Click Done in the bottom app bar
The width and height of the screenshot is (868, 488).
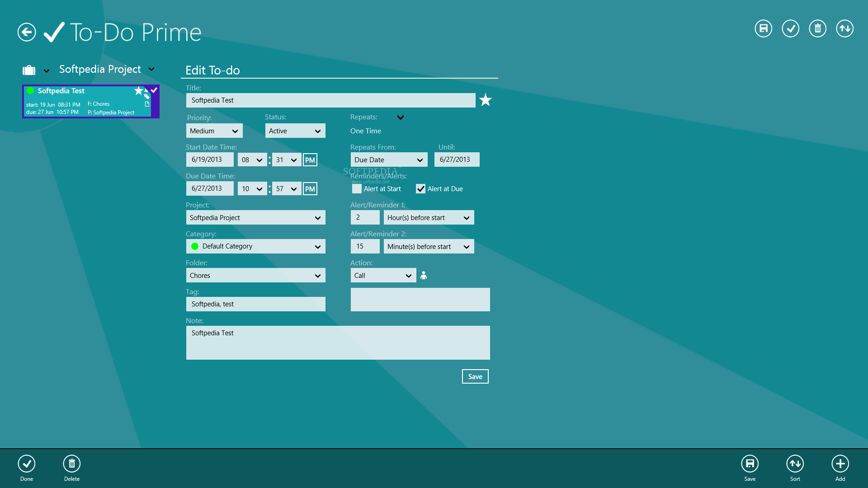27,468
